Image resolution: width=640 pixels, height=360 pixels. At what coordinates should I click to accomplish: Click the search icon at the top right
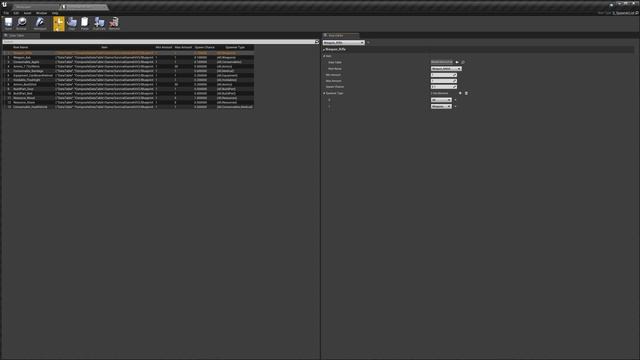[637, 13]
